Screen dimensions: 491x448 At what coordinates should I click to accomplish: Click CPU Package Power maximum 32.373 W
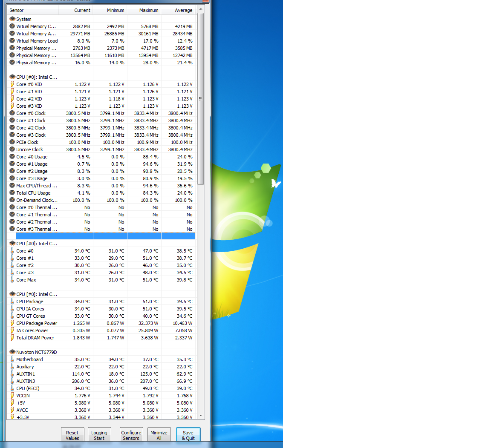click(x=148, y=323)
